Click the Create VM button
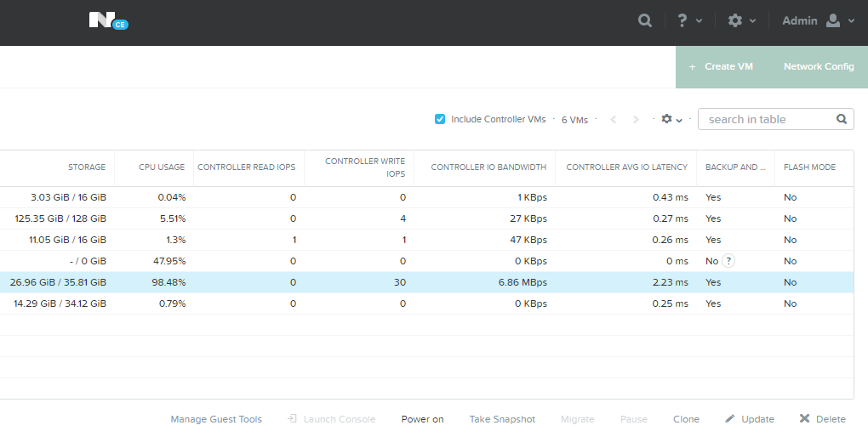Viewport: 868px width, 431px height. [x=722, y=66]
